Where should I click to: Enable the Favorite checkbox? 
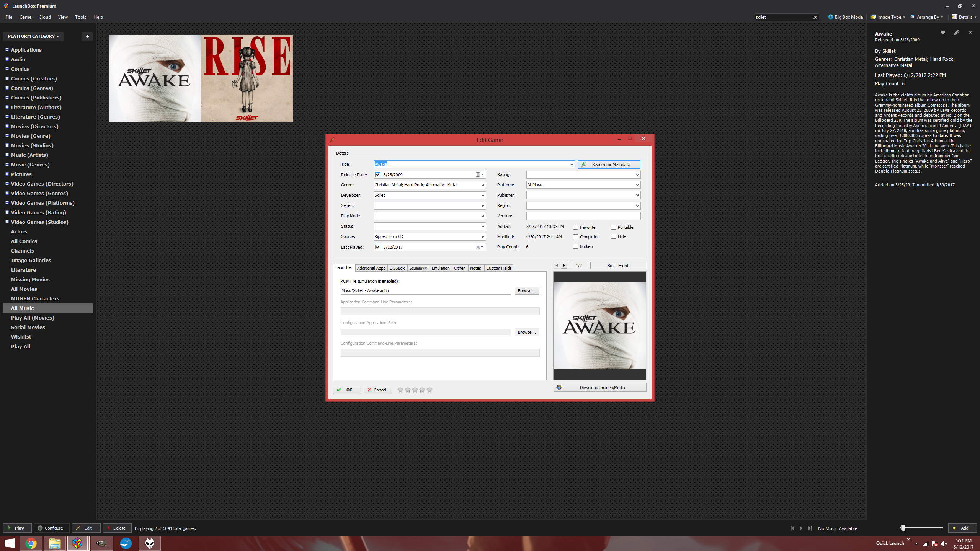pyautogui.click(x=575, y=227)
